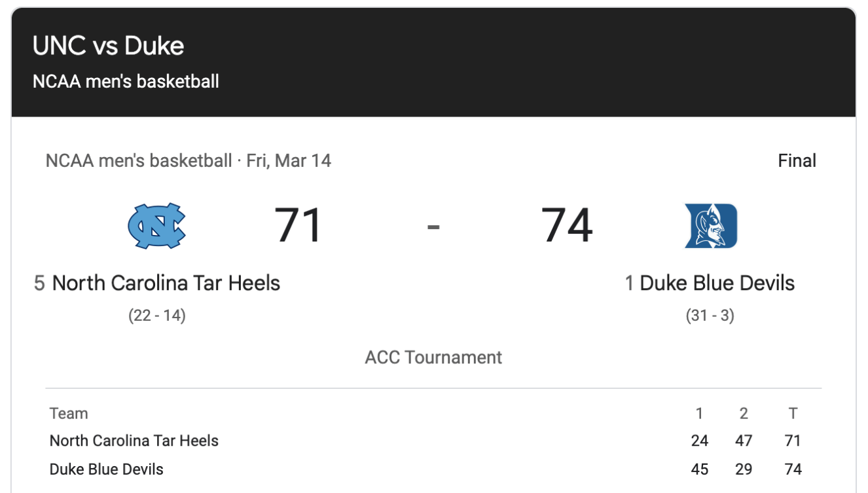Select the Duke Blue Devils table row
Screen dimensions: 868x493
pos(433,469)
